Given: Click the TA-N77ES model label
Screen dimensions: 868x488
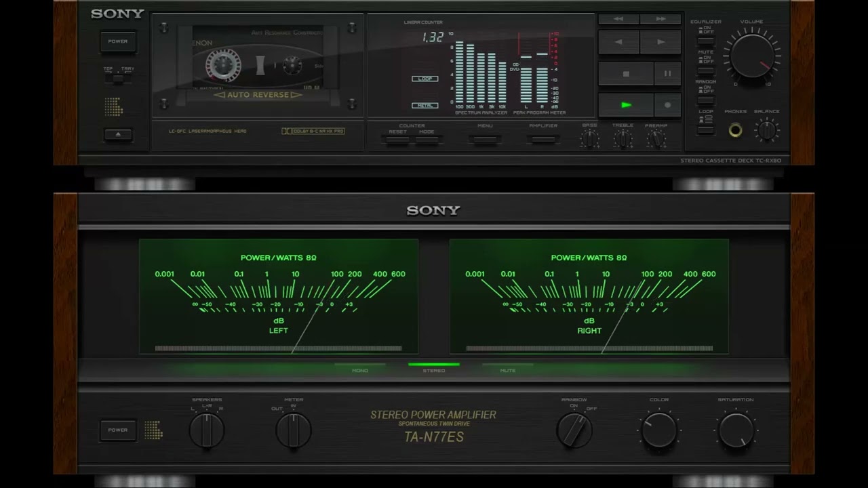Looking at the screenshot, I should [434, 437].
